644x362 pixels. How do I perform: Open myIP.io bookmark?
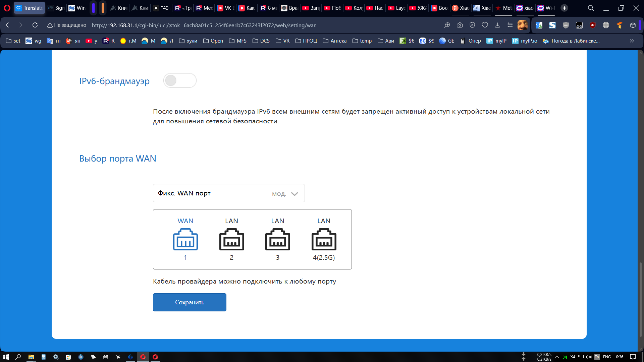[x=525, y=41]
